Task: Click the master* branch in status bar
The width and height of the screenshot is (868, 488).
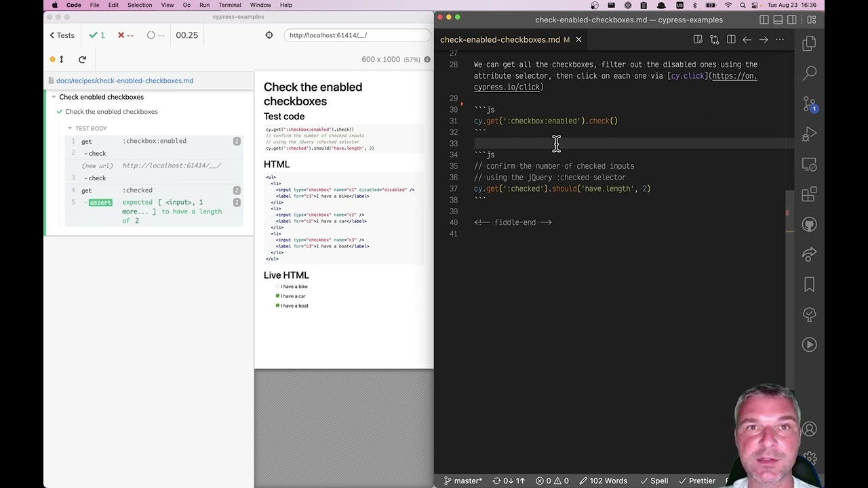Action: tap(463, 481)
